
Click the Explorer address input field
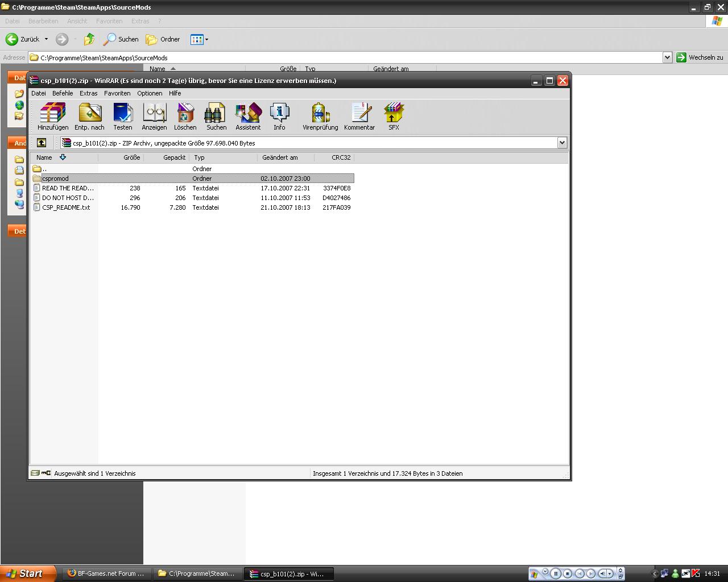point(345,57)
